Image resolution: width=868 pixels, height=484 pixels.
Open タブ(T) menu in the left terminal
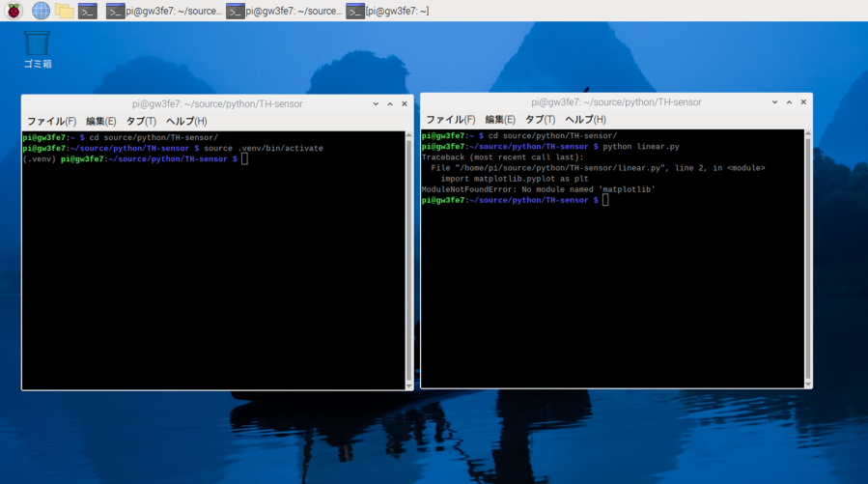(141, 122)
